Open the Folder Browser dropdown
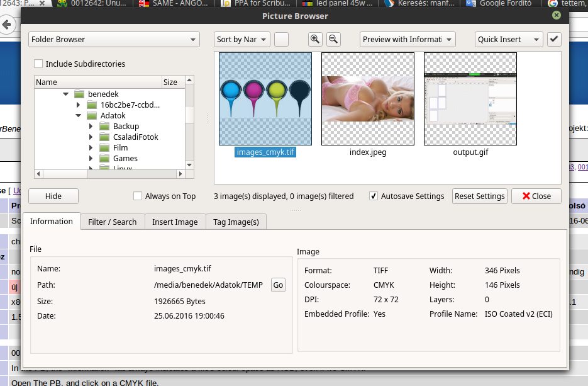 pyautogui.click(x=114, y=39)
